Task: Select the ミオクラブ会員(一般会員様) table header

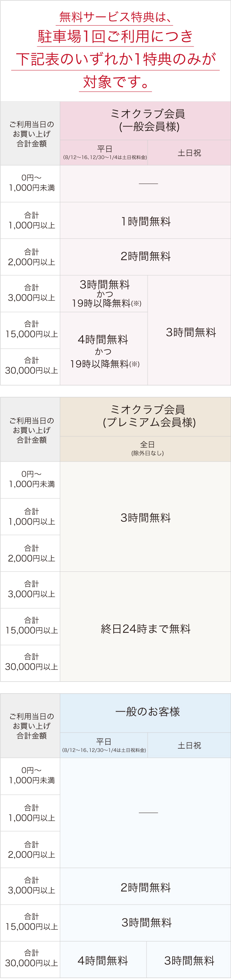Action: coord(148,120)
